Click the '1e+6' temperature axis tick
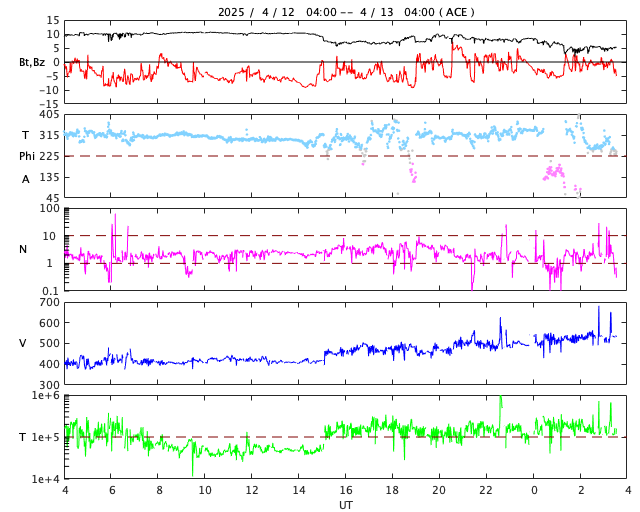Screen dimensions: 640x512 (46, 395)
